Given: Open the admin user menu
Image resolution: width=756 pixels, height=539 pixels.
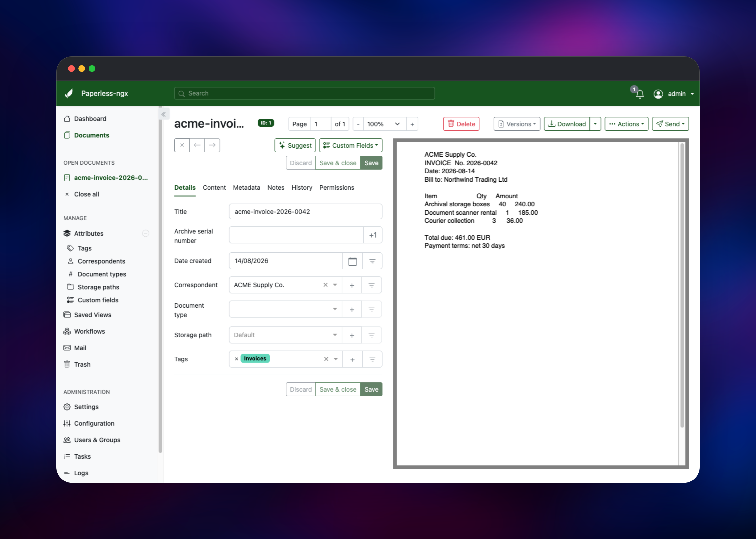Looking at the screenshot, I should [x=674, y=94].
